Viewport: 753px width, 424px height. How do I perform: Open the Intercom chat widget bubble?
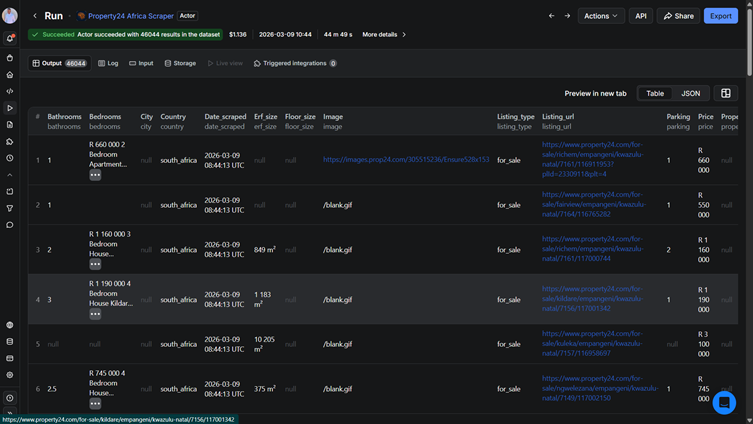coord(724,402)
